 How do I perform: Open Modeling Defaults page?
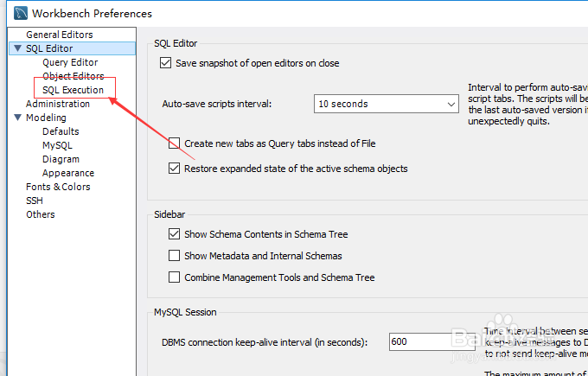pyautogui.click(x=61, y=131)
